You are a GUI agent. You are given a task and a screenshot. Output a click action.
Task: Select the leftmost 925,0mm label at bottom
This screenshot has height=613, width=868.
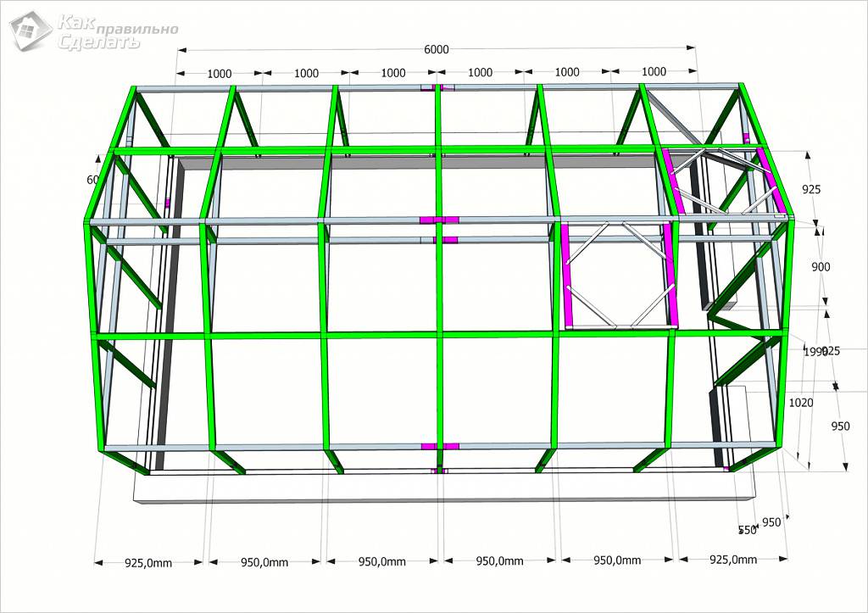(149, 561)
